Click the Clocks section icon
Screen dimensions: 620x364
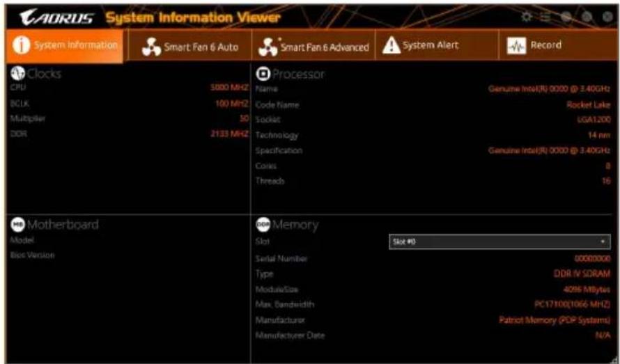18,72
